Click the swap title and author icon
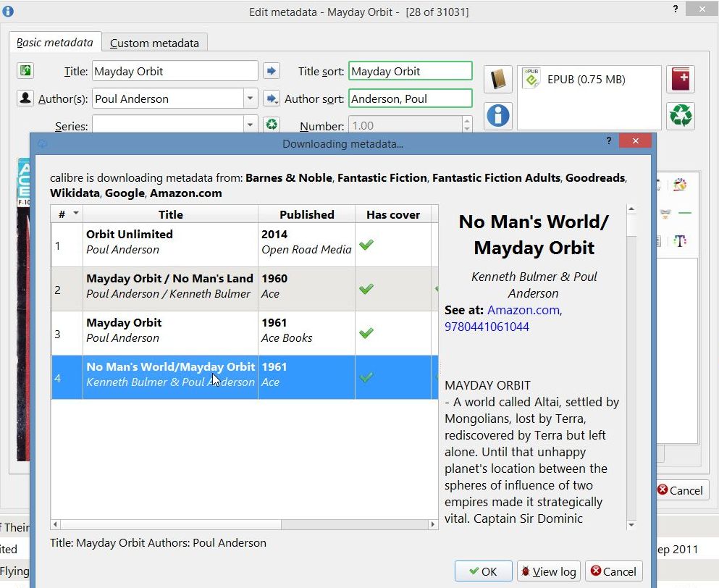The width and height of the screenshot is (719, 588). tap(25, 71)
